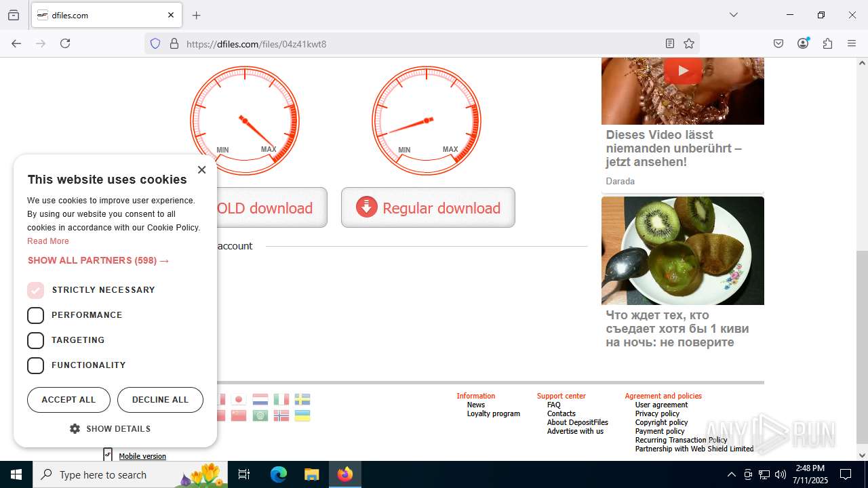Open Recurring Transaction Policy link
The height and width of the screenshot is (488, 868).
point(681,440)
